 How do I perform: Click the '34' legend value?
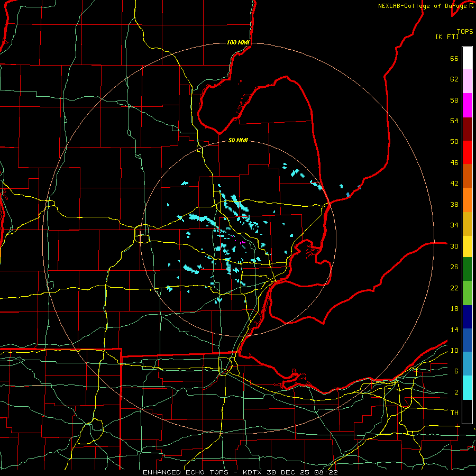tap(454, 225)
